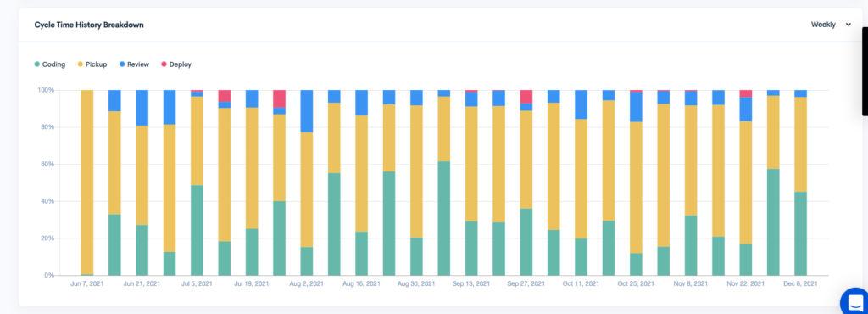Click the blue Review legend dot
This screenshot has height=314, width=868.
click(x=122, y=64)
